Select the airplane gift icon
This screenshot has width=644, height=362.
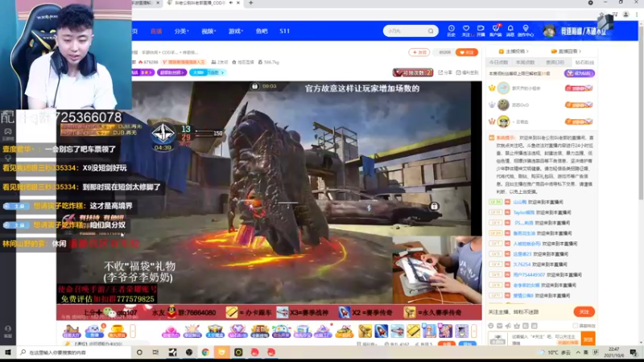(x=397, y=331)
